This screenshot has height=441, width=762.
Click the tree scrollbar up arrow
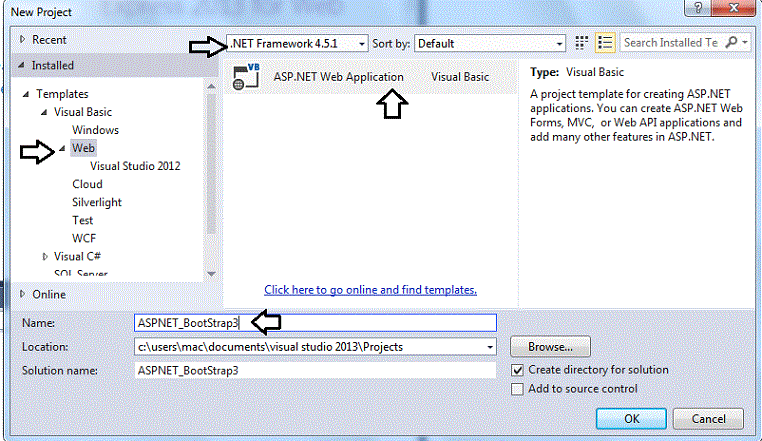(211, 87)
